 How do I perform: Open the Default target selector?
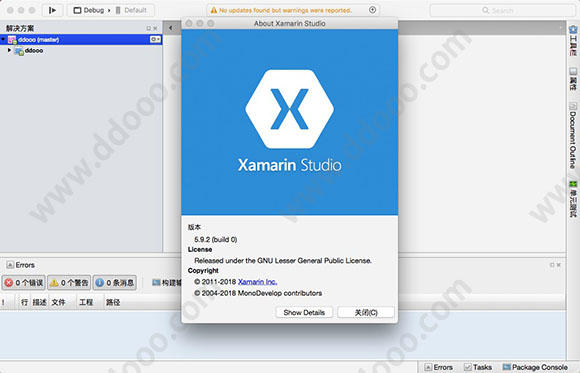tap(131, 10)
